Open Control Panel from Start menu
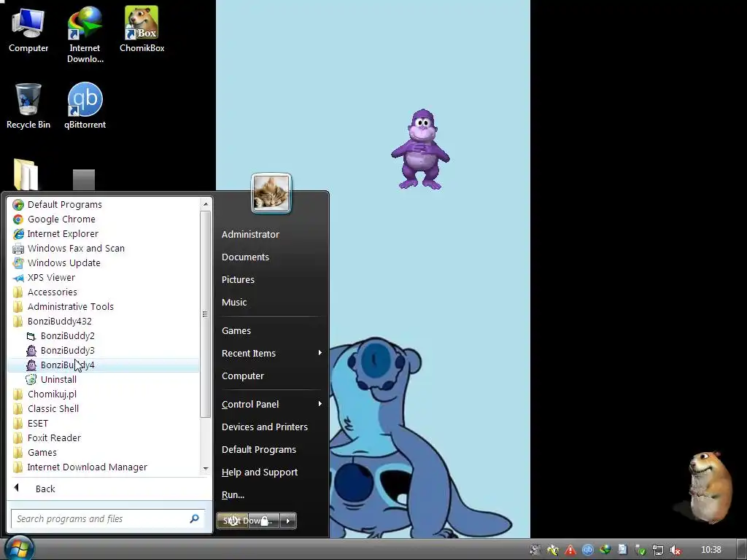This screenshot has height=560, width=747. [x=271, y=404]
